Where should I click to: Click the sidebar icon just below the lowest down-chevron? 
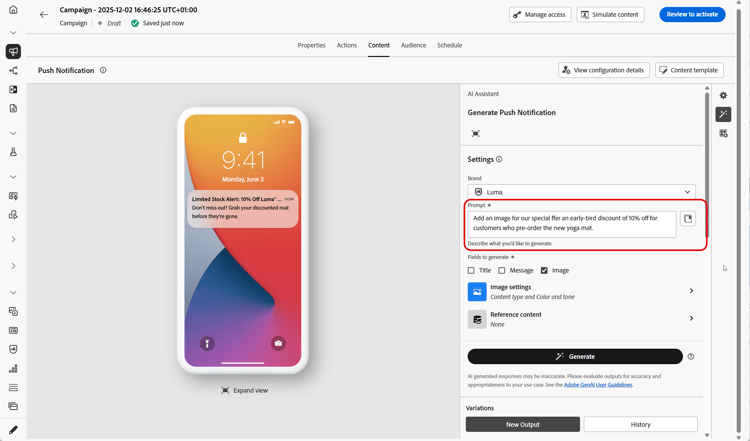tap(13, 311)
